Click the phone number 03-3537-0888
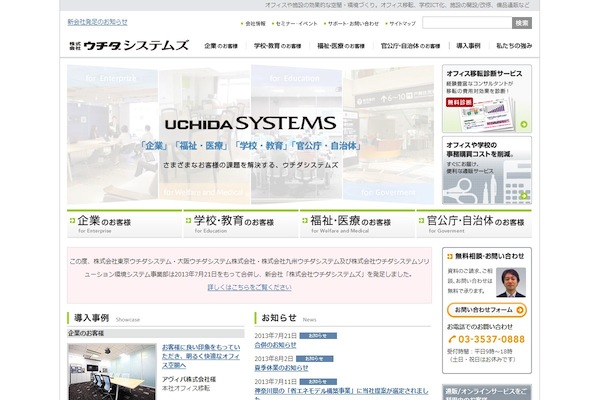Viewport: 600px width, 400px height. [491, 339]
